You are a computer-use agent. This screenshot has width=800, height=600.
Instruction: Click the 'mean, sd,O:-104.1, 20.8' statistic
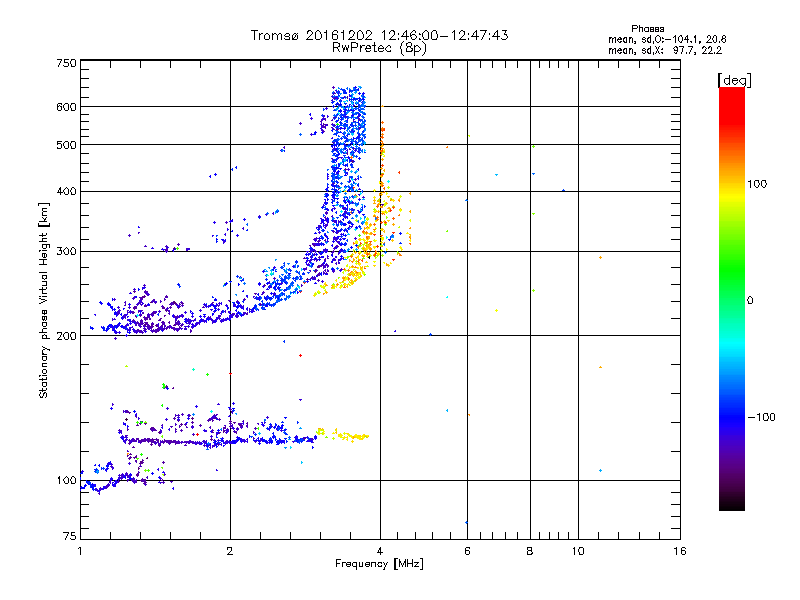(667, 39)
